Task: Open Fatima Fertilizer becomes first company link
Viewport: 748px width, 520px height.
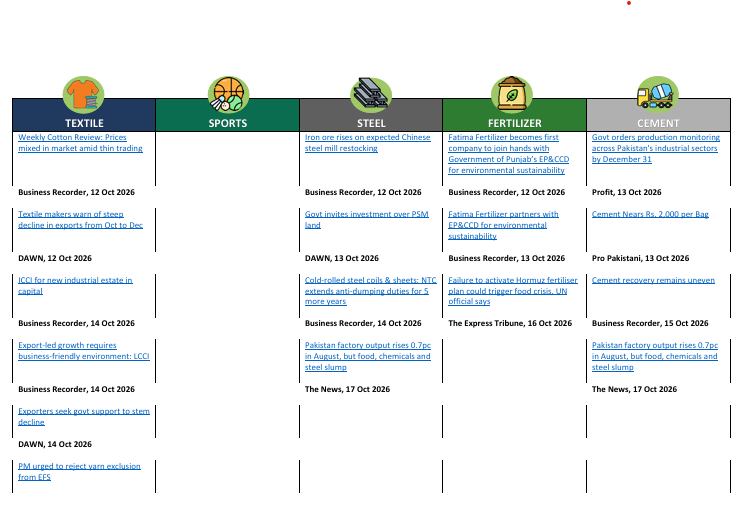Action: (x=509, y=154)
